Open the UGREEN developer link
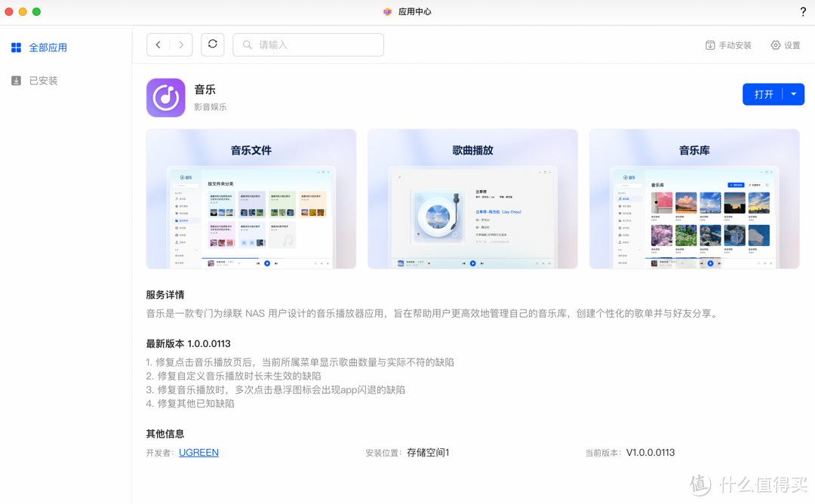This screenshot has width=815, height=504. 198,453
